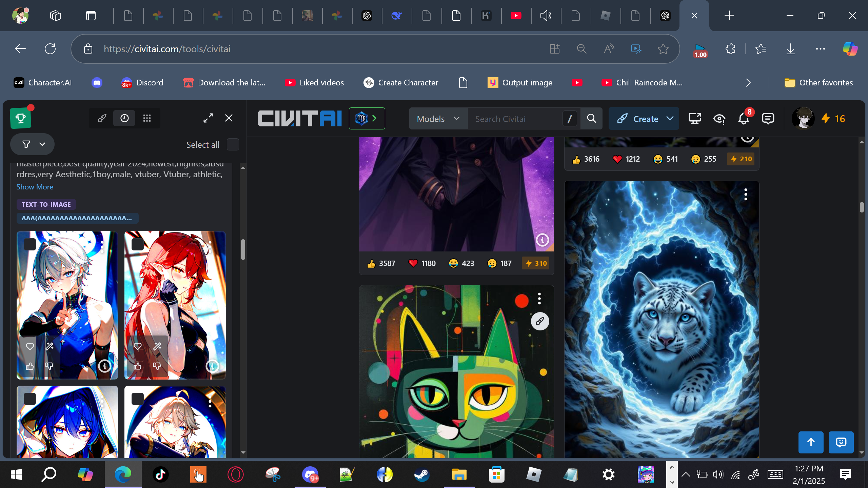Image resolution: width=868 pixels, height=488 pixels.
Task: Click the search magnifier button on Civitai
Action: [591, 119]
